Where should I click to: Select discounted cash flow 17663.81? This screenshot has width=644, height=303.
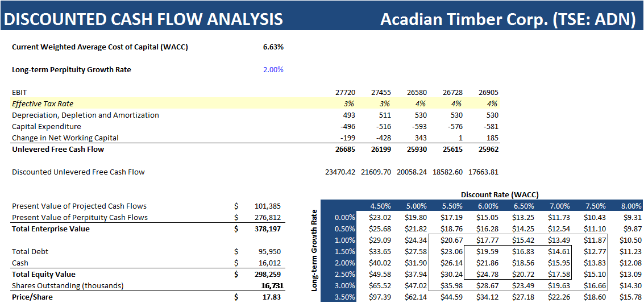coord(483,172)
